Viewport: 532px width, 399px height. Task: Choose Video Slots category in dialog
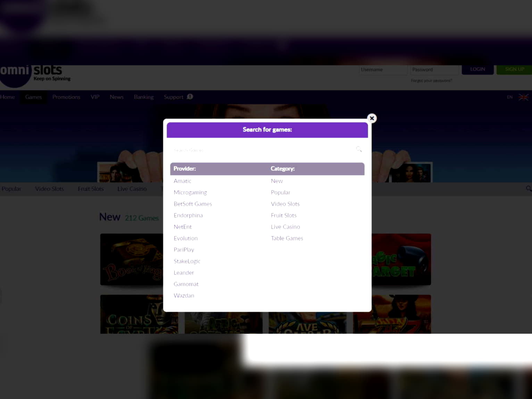(285, 204)
